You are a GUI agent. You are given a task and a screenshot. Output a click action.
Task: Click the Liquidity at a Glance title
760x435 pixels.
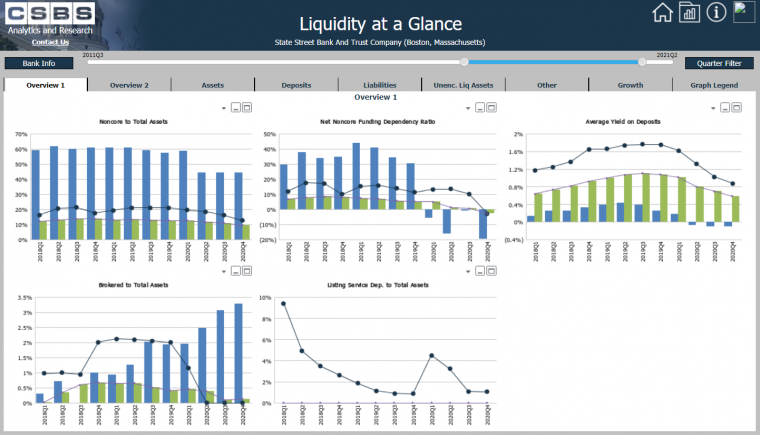[380, 24]
